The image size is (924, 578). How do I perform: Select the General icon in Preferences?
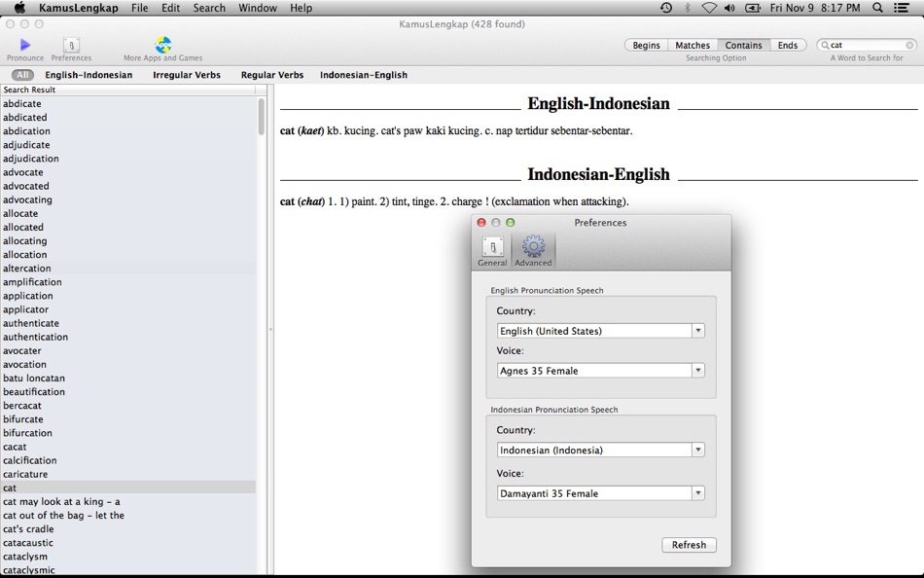(492, 249)
